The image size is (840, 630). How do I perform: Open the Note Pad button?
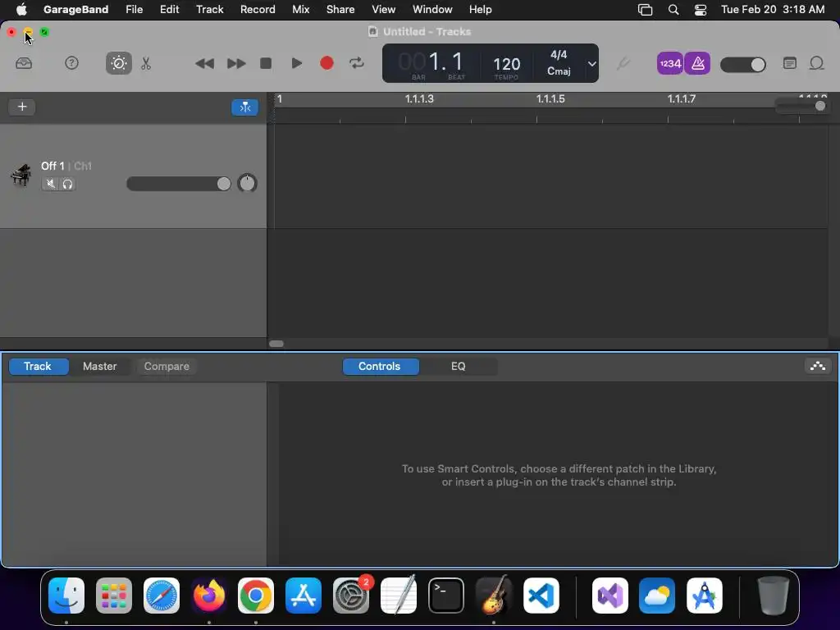[x=789, y=63]
